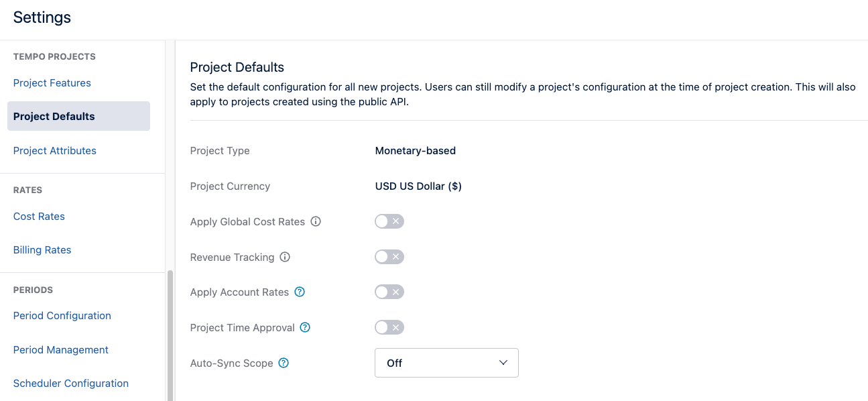Open Project Attributes settings
The width and height of the screenshot is (868, 401).
coord(54,150)
